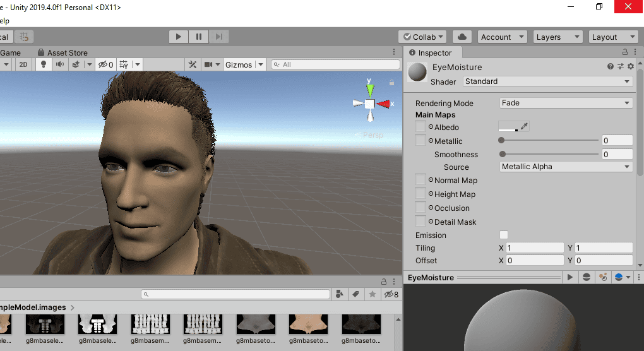Click the Albedo color swatch
This screenshot has width=644, height=351.
coord(508,127)
